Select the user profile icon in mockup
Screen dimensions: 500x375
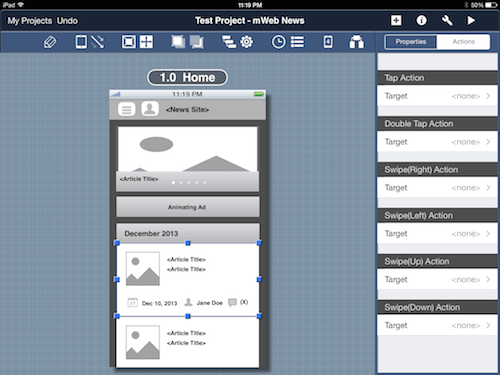150,109
